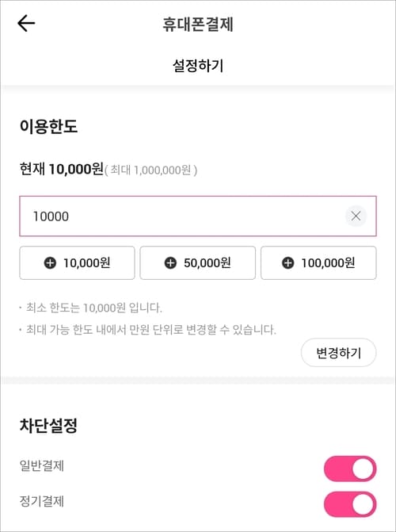Tap the 휴대폰결제 page title

[198, 25]
